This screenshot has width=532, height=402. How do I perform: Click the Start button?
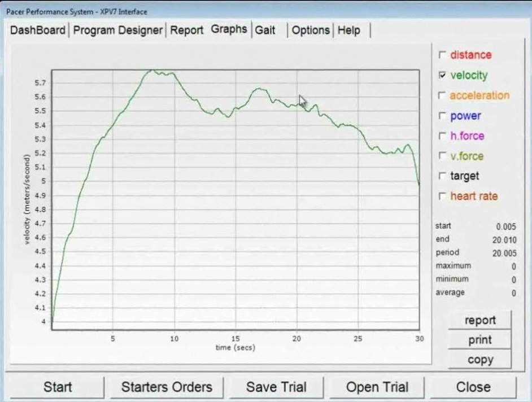pyautogui.click(x=57, y=387)
